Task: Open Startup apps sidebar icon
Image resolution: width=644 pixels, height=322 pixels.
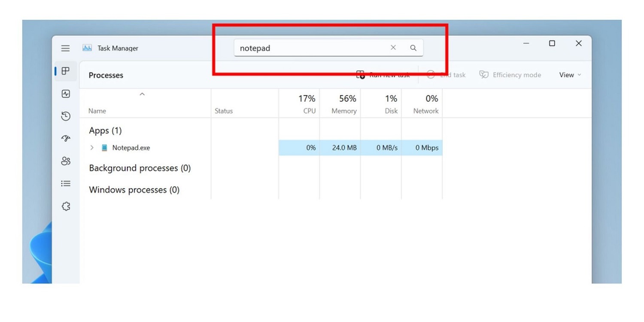Action: [66, 138]
